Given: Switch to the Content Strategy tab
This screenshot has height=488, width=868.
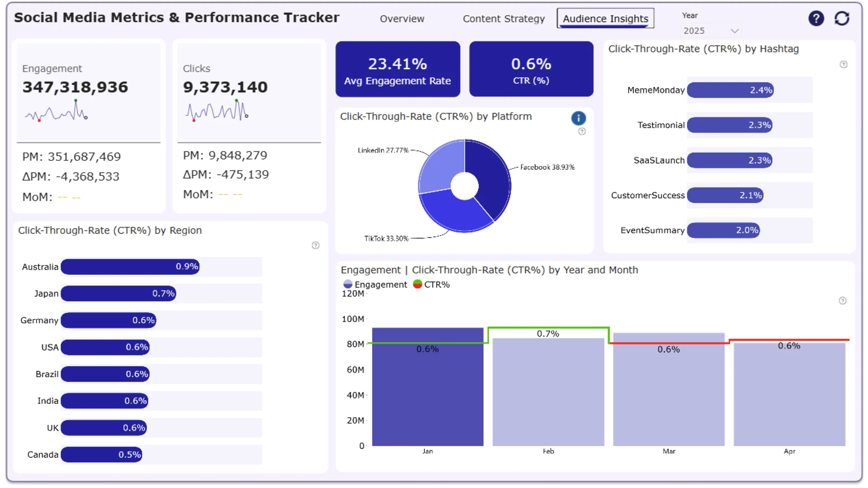Looking at the screenshot, I should (x=504, y=19).
